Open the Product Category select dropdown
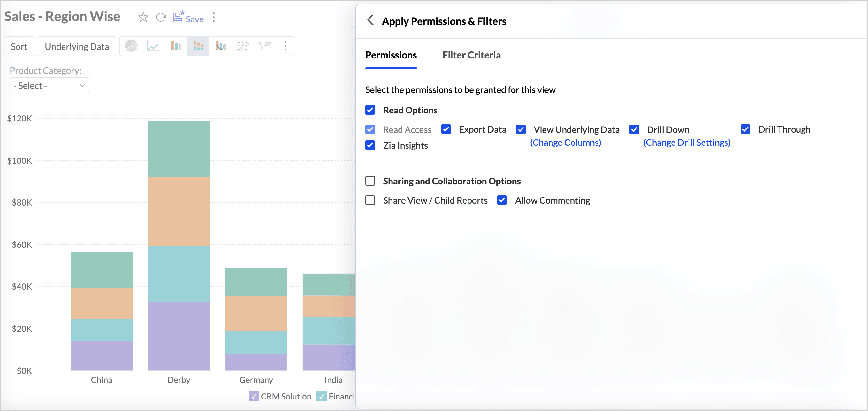The height and width of the screenshot is (411, 868). (49, 86)
